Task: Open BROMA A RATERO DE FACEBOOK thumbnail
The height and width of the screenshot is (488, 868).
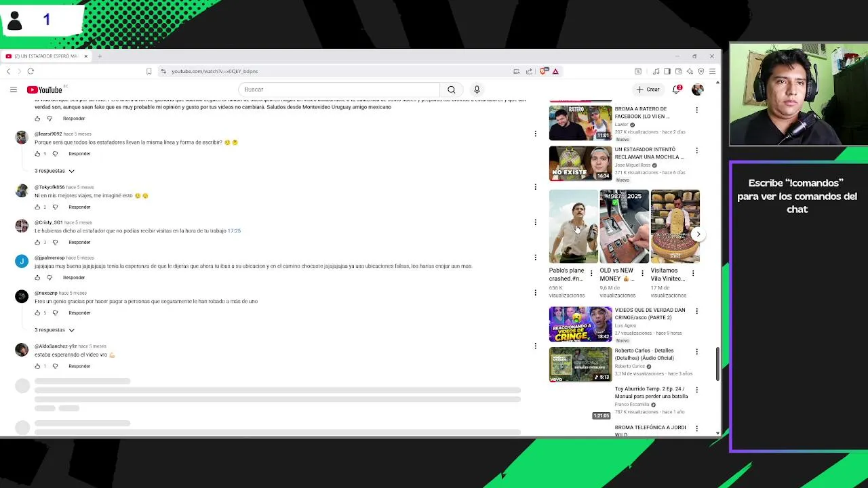Action: click(x=580, y=123)
